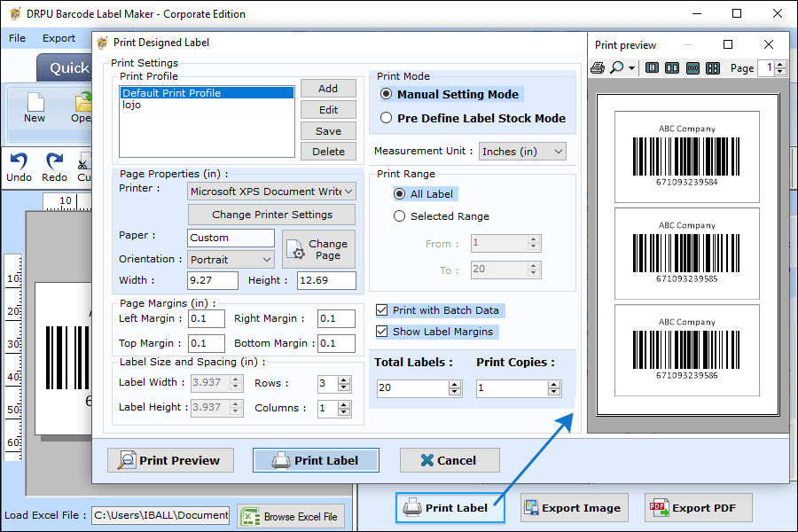
Task: Click Change Printer Settings button
Action: [272, 215]
